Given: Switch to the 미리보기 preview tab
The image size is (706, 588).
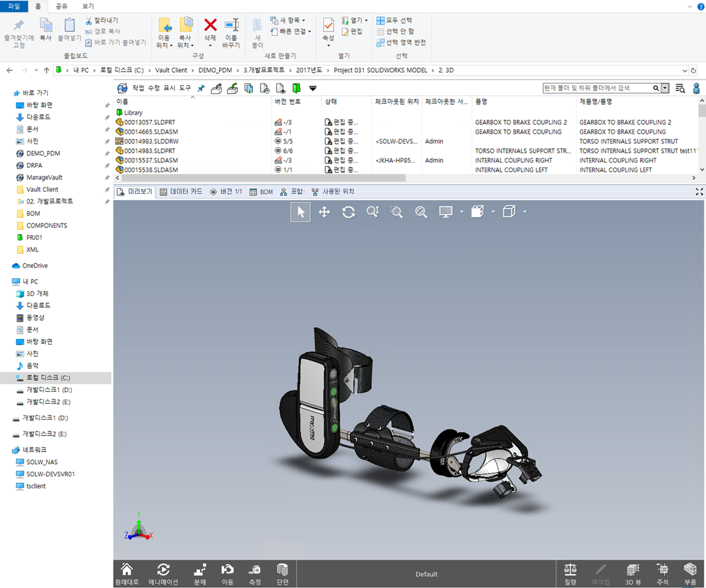Looking at the screenshot, I should click(135, 192).
